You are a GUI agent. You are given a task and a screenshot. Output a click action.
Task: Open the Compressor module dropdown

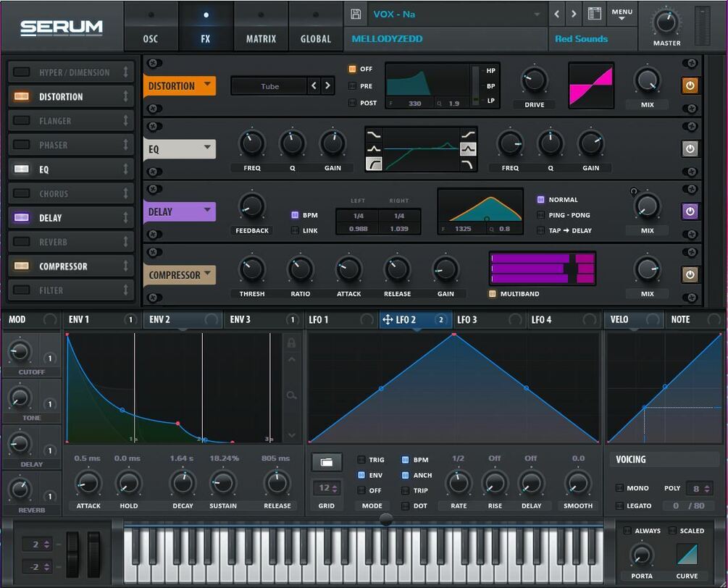click(x=208, y=273)
